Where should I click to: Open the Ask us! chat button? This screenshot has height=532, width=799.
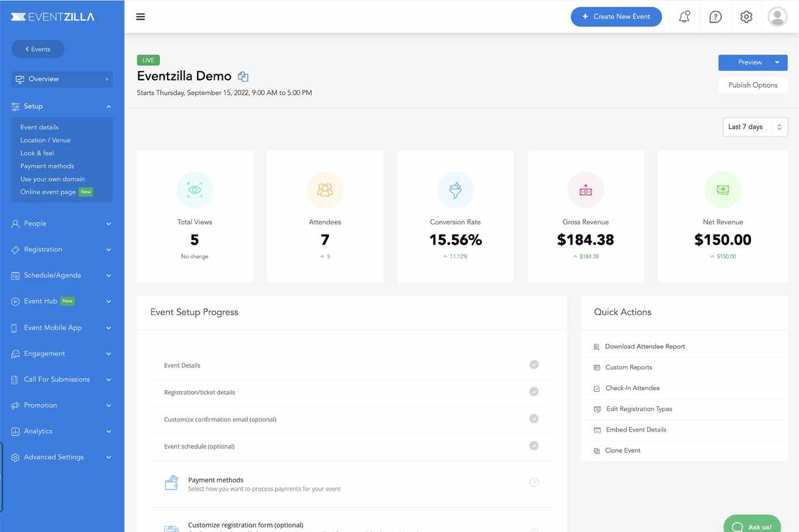pos(752,525)
